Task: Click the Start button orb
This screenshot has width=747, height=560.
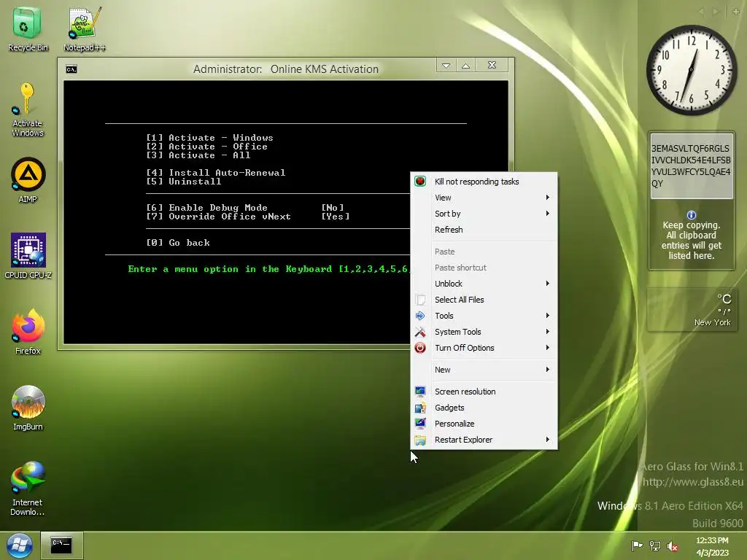Action: tap(20, 545)
